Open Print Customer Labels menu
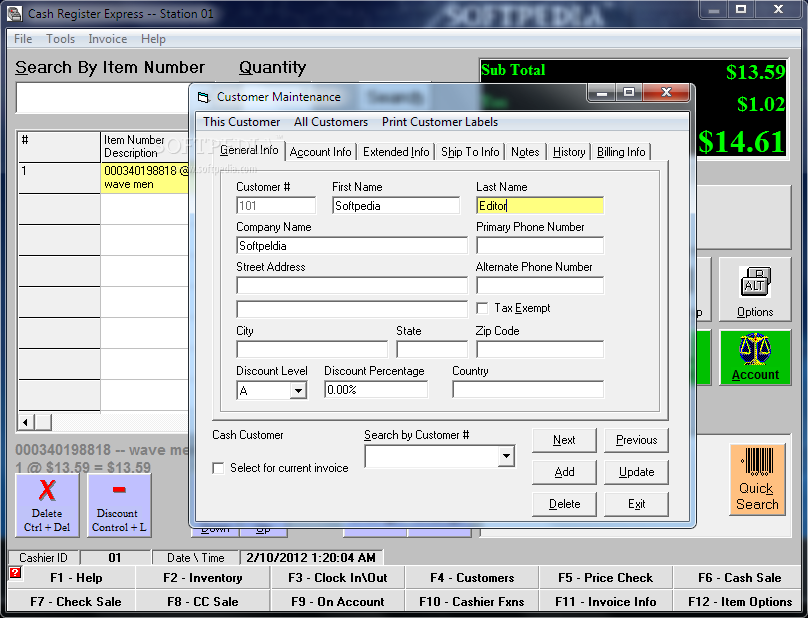Screen dimensions: 808x618 [440, 122]
